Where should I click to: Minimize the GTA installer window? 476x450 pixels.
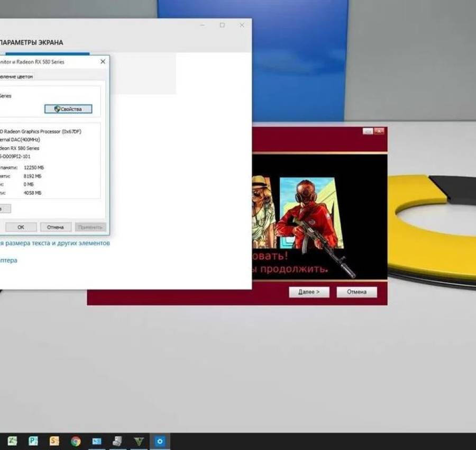pyautogui.click(x=368, y=131)
